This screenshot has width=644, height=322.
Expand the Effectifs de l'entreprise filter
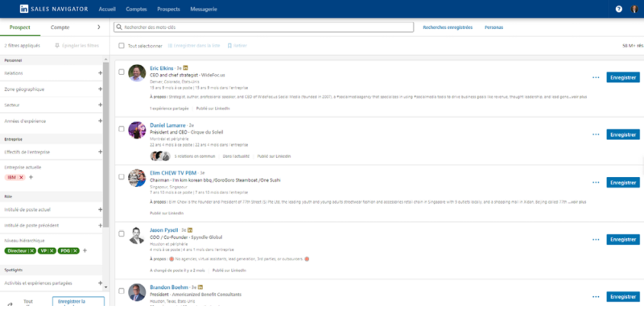pos(100,151)
